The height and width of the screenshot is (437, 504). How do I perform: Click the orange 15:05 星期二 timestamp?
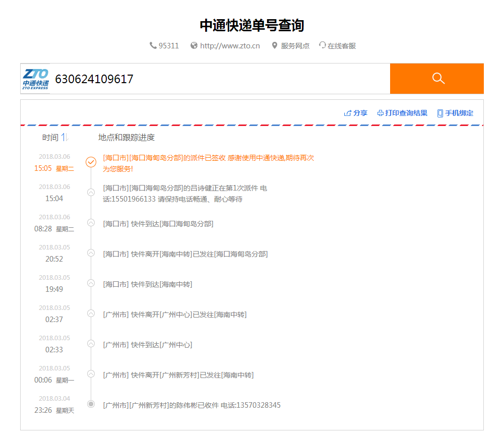(54, 168)
